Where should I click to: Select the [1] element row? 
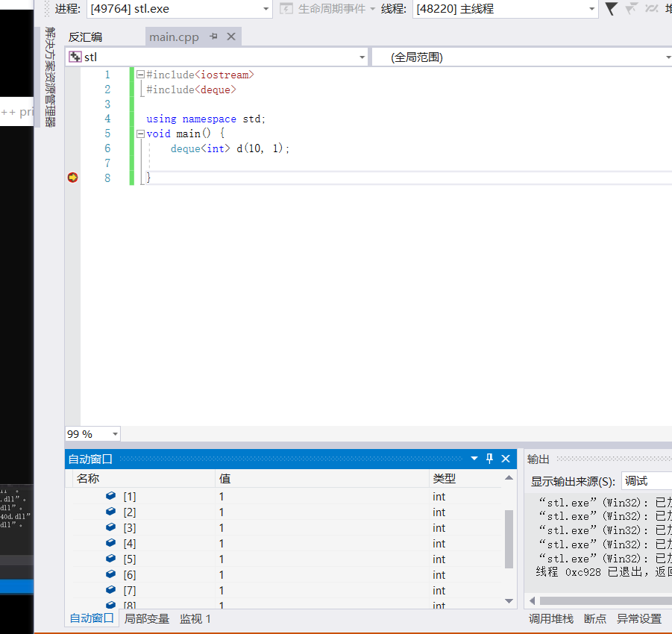[286, 497]
